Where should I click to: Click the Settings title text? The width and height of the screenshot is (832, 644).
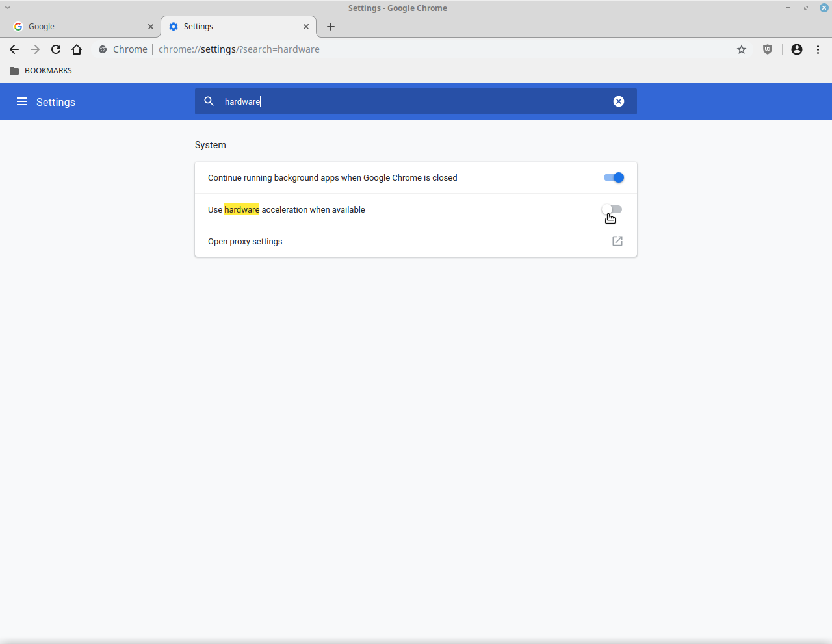pos(56,102)
